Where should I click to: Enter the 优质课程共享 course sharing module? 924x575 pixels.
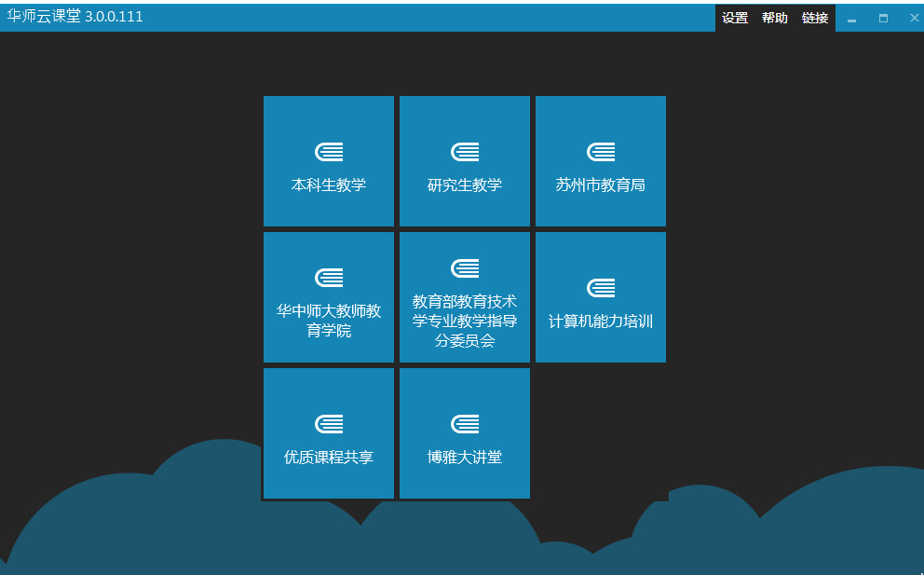pos(328,432)
